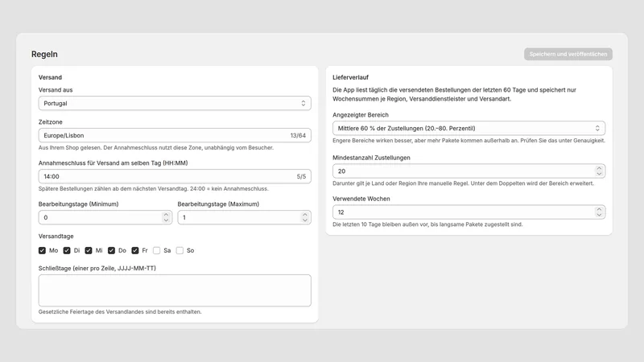Screen dimensions: 644x362
Task: Click the Lieferverlauf section title
Action: (x=350, y=77)
